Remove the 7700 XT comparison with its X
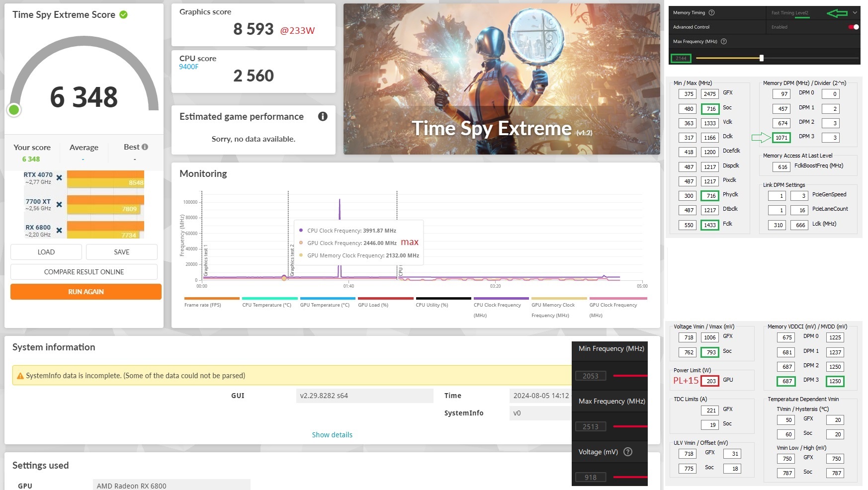The height and width of the screenshot is (490, 868). click(x=59, y=204)
